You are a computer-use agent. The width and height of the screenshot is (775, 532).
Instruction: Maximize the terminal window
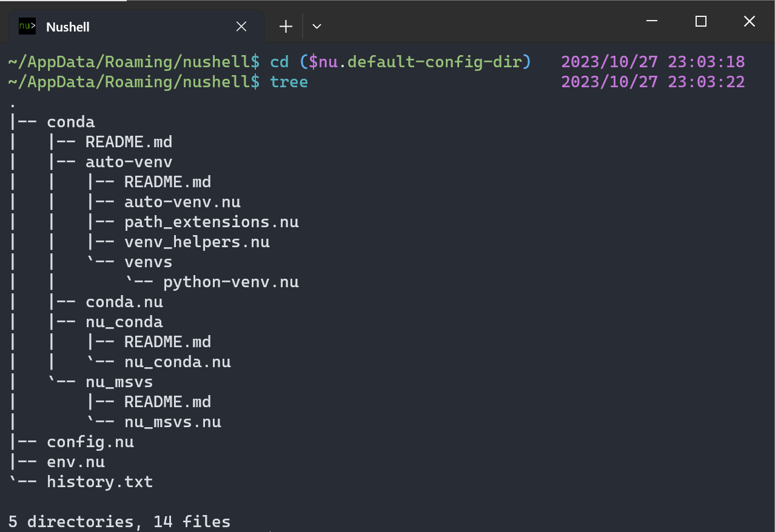click(x=701, y=22)
